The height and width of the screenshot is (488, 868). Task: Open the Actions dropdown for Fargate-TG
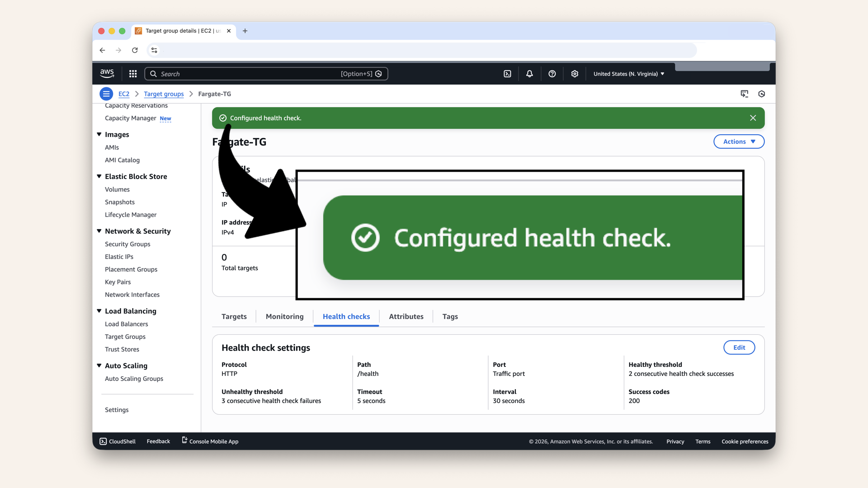[x=738, y=141]
